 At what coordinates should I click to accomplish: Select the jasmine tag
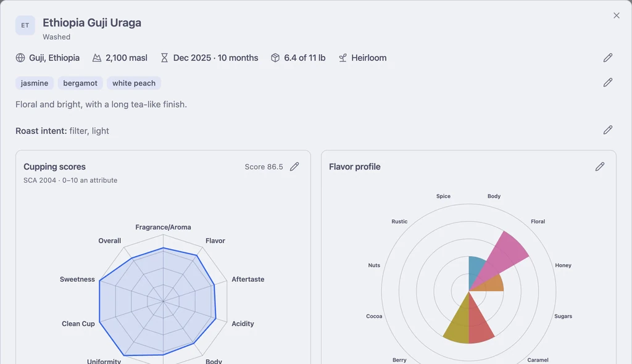35,83
